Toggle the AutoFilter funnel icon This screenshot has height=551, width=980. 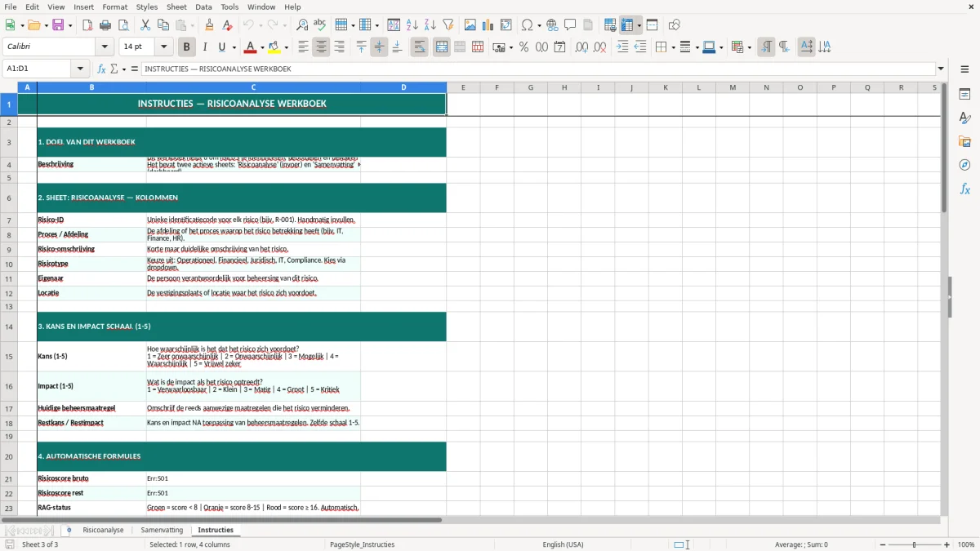pos(448,25)
